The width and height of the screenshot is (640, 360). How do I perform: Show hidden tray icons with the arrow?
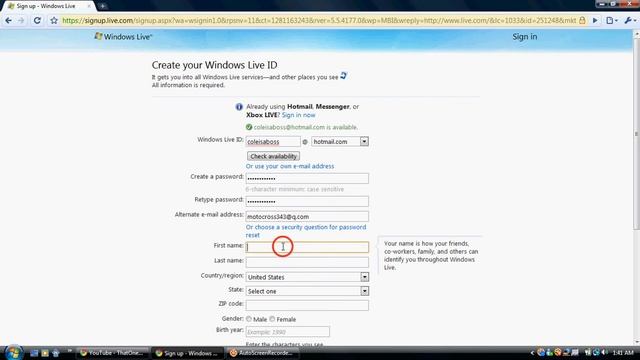532,353
